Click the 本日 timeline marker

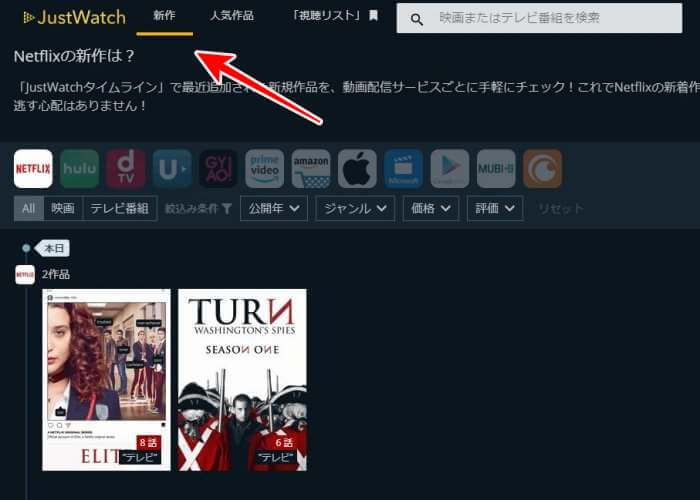pos(53,248)
